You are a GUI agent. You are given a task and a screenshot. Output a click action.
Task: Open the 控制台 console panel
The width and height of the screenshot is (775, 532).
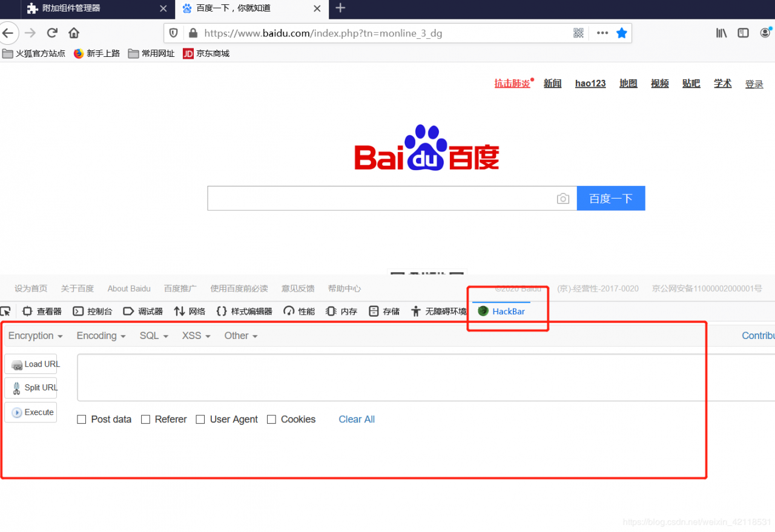[x=93, y=311]
